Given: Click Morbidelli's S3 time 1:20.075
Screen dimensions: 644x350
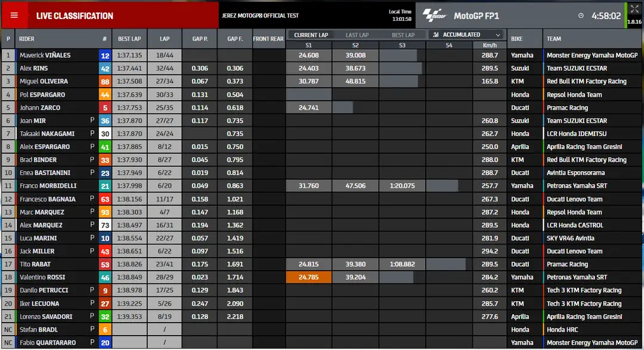Looking at the screenshot, I should 402,185.
